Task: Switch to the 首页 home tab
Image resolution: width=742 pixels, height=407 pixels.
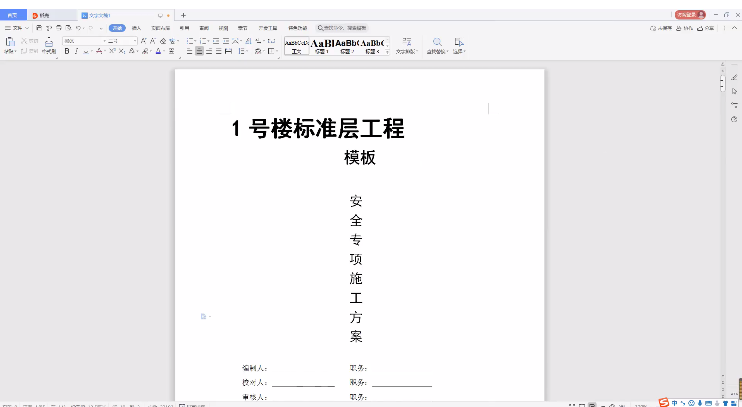Action: coord(13,15)
